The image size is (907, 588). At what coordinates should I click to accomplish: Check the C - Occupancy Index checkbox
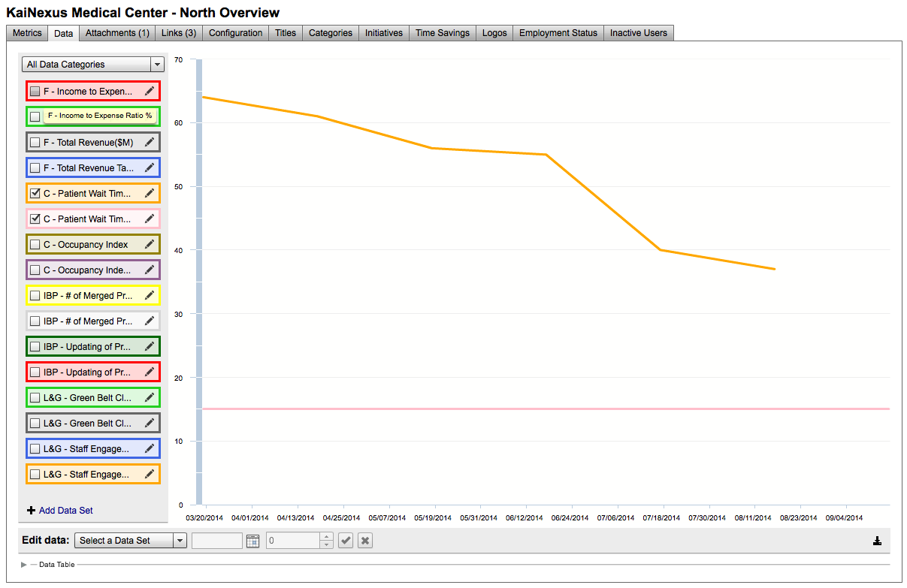[x=35, y=245]
